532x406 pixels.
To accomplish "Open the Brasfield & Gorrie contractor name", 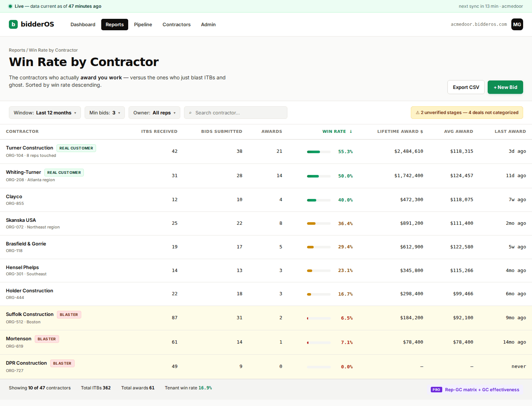I will (x=26, y=244).
